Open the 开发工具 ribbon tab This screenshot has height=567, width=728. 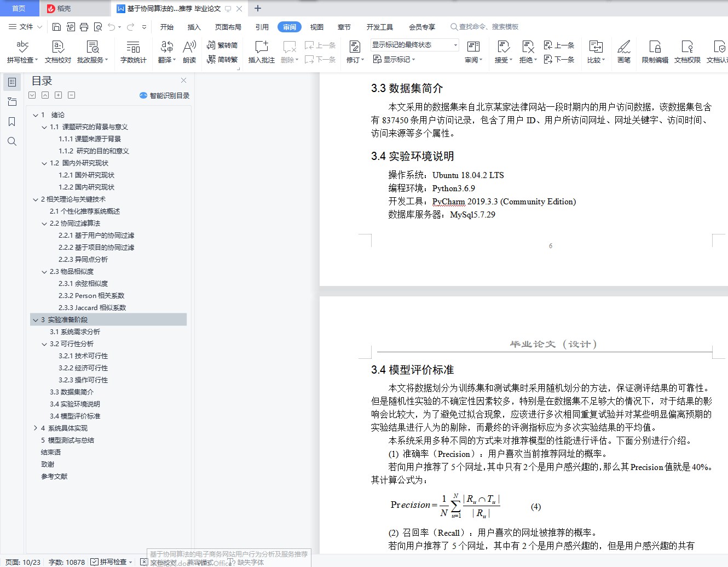380,27
